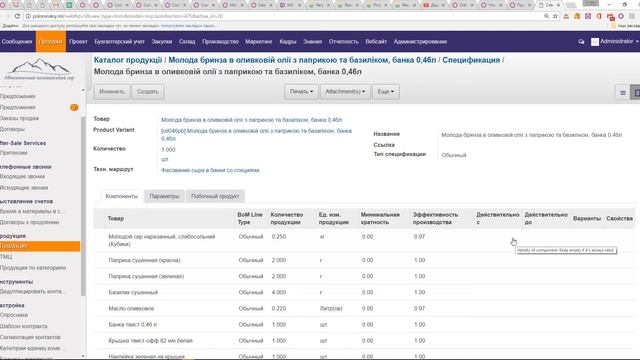Select the highlighted Продукция sidebar item
This screenshot has height=360, width=640.
[x=40, y=246]
